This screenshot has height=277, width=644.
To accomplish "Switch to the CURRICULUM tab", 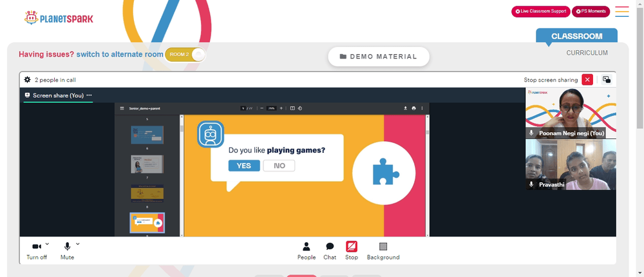I will click(x=587, y=53).
